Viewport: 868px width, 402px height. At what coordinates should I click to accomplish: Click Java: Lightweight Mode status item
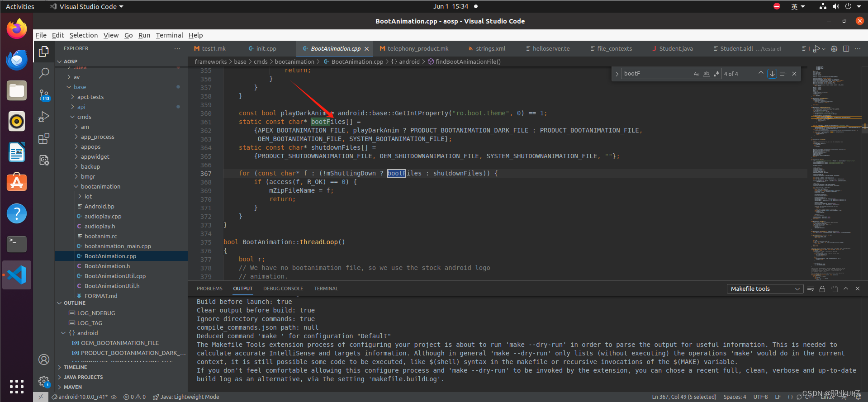coord(186,397)
